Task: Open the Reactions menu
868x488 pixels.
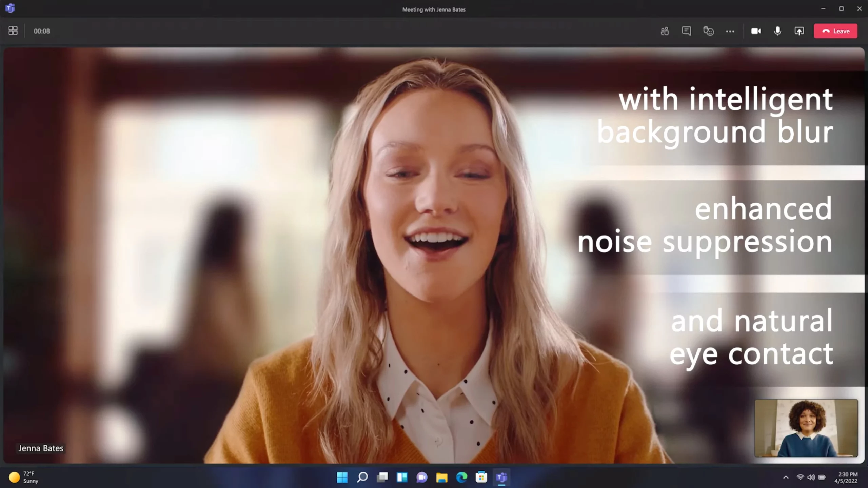Action: (709, 31)
